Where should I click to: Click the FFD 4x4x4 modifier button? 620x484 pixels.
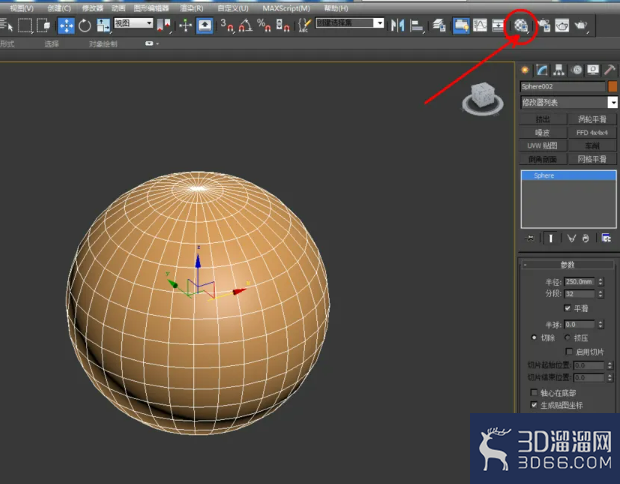(x=592, y=133)
